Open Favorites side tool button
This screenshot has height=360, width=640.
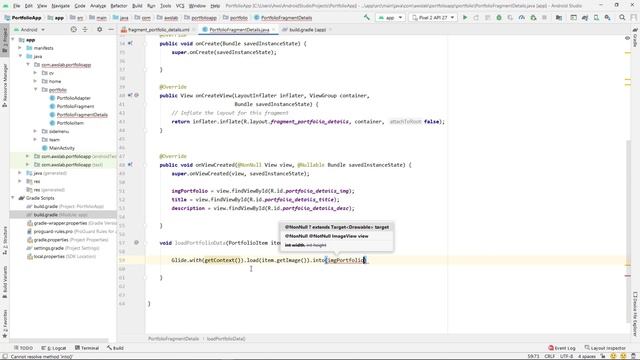coord(4,324)
